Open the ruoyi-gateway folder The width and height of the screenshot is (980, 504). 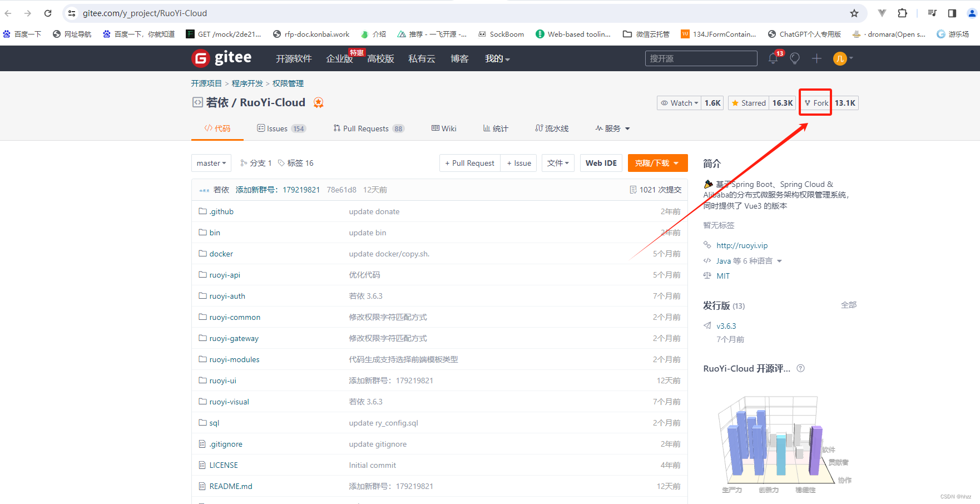coord(234,338)
